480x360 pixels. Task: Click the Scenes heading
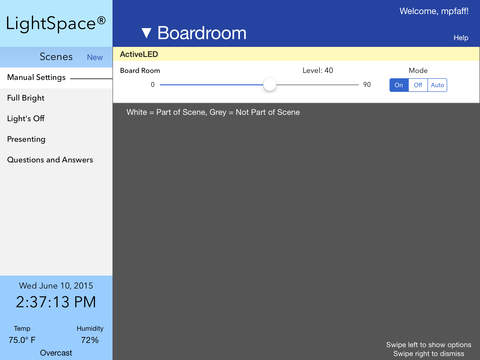coord(56,57)
